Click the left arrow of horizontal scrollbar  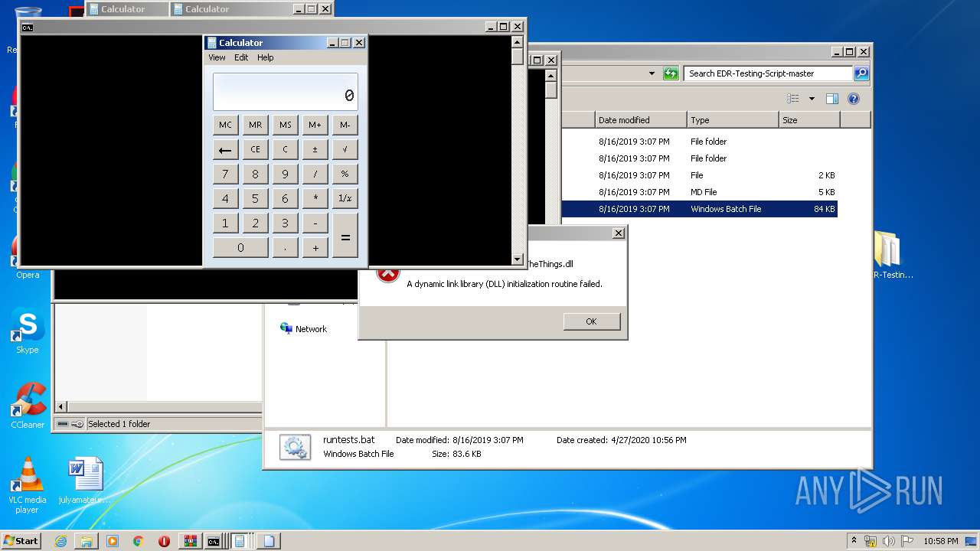click(x=61, y=407)
